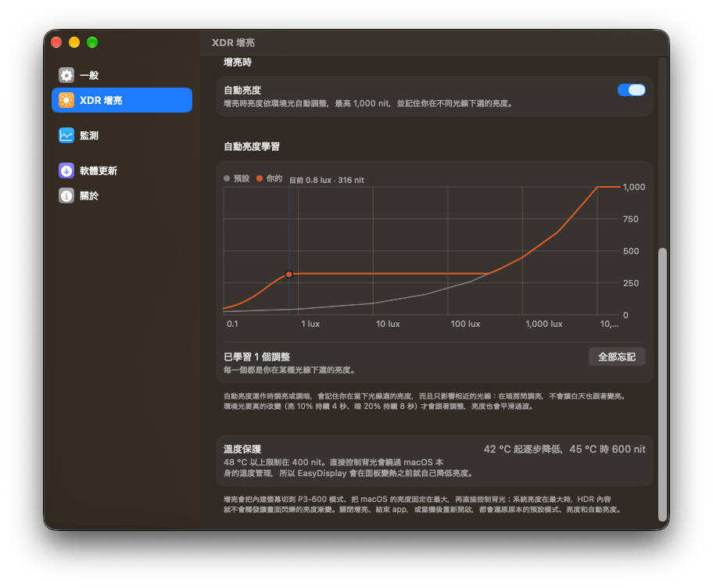Open the 關於 sidebar entry
The height and width of the screenshot is (588, 713).
click(x=122, y=195)
